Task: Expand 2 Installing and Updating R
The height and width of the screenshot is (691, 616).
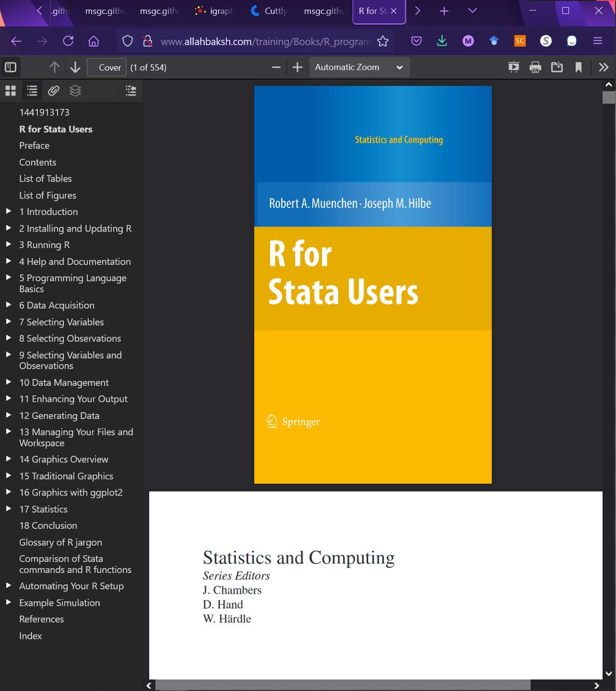Action: tap(9, 228)
